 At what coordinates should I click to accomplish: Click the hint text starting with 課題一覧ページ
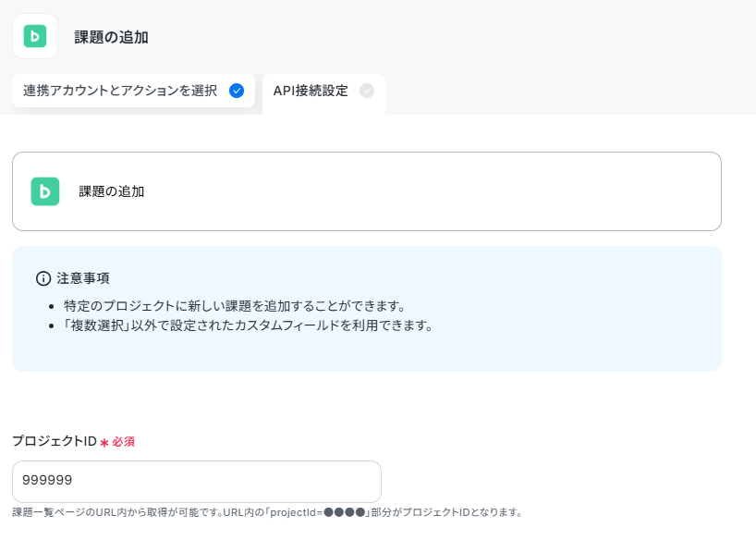[x=267, y=512]
